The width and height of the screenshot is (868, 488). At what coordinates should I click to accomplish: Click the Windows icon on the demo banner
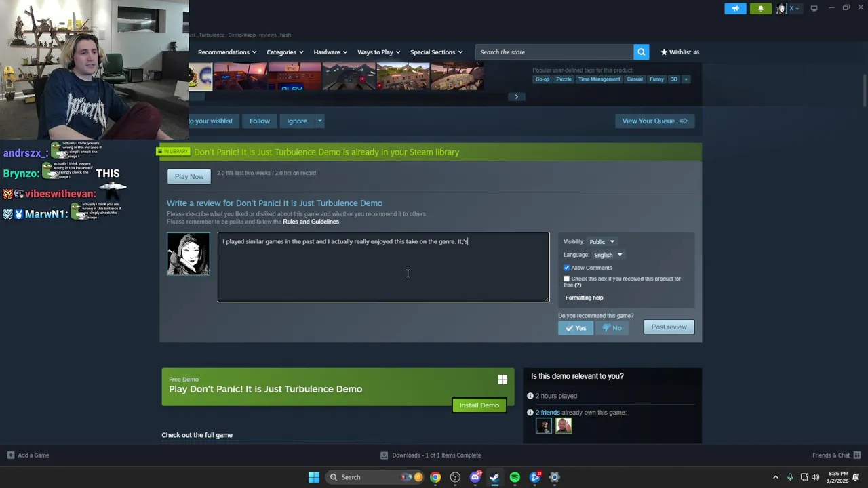click(x=502, y=380)
